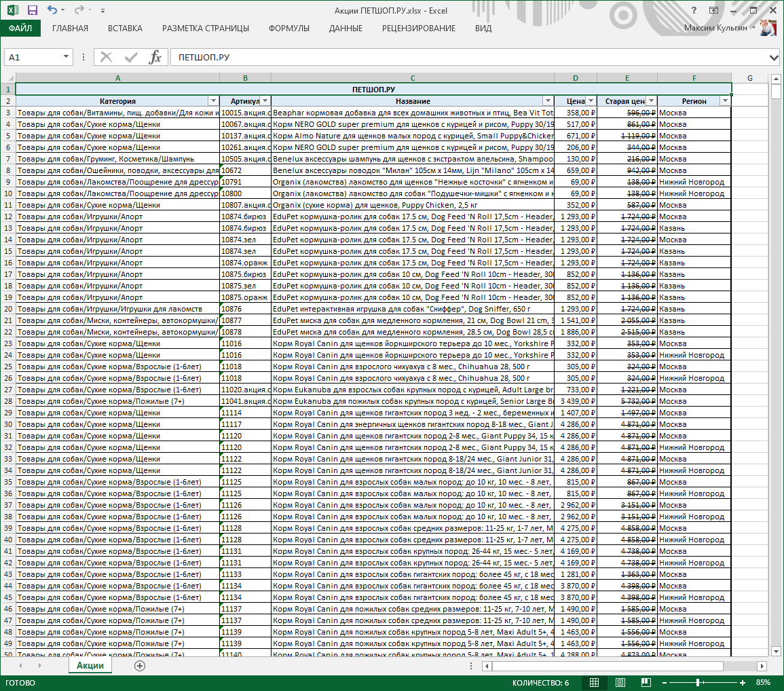Click the article 11041.акция cell

pos(245,402)
